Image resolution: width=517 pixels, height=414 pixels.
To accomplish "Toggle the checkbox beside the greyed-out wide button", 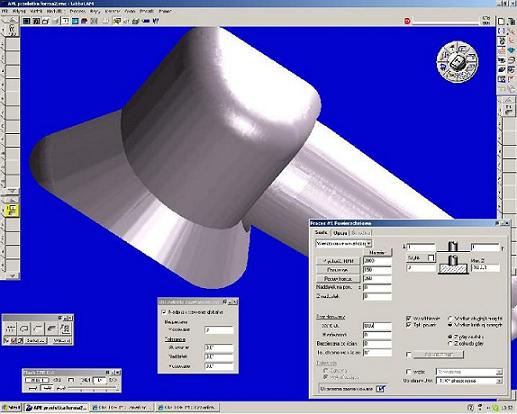I will pyautogui.click(x=409, y=355).
